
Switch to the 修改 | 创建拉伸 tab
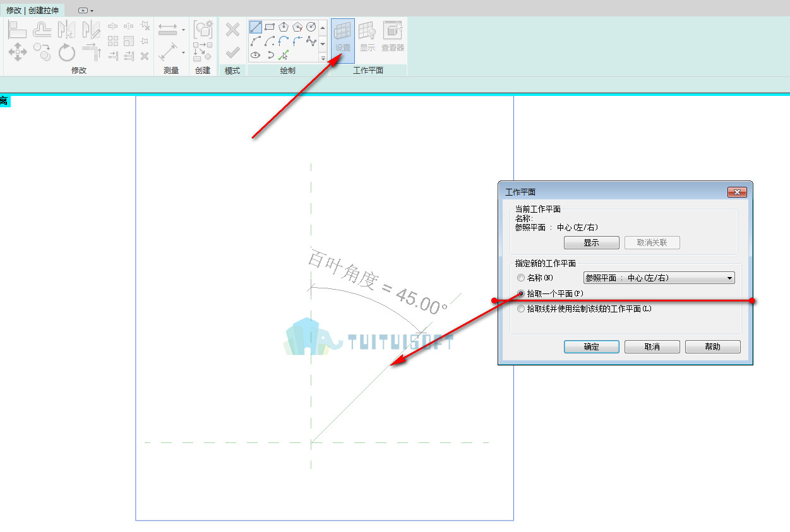tap(32, 11)
